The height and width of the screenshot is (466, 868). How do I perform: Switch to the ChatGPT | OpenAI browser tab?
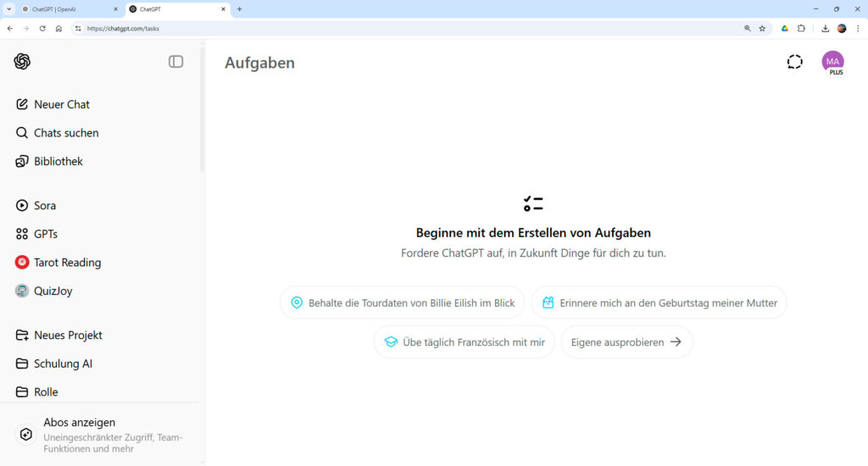[x=70, y=9]
